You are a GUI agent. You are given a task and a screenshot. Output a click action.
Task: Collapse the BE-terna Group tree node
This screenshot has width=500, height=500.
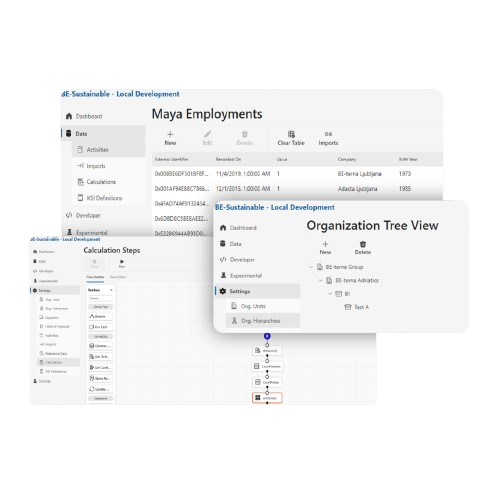(311, 267)
